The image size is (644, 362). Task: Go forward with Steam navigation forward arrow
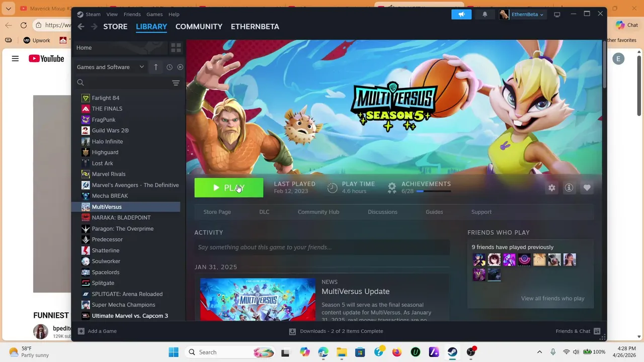pyautogui.click(x=94, y=27)
